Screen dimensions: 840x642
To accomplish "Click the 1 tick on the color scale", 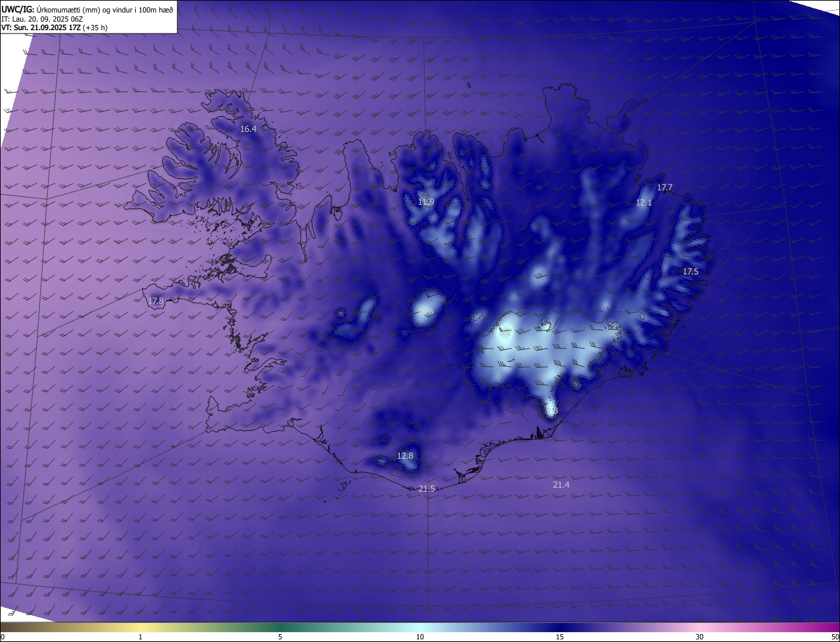I will (140, 637).
